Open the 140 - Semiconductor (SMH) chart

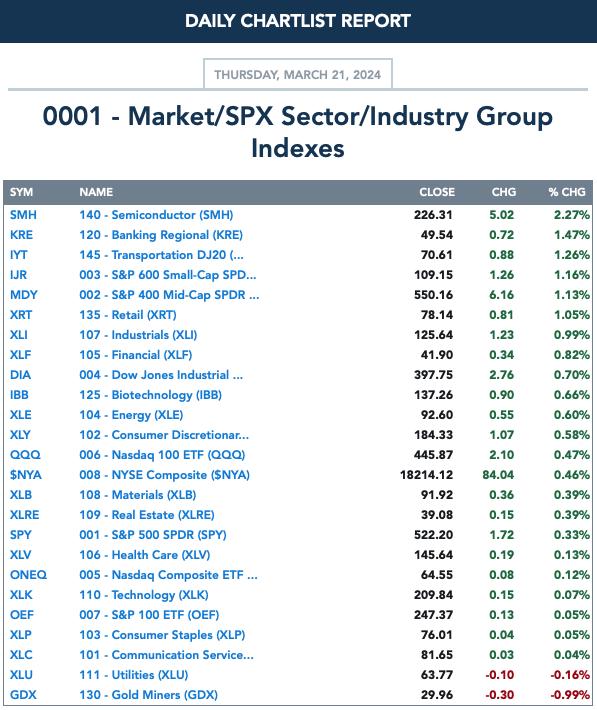[x=156, y=215]
